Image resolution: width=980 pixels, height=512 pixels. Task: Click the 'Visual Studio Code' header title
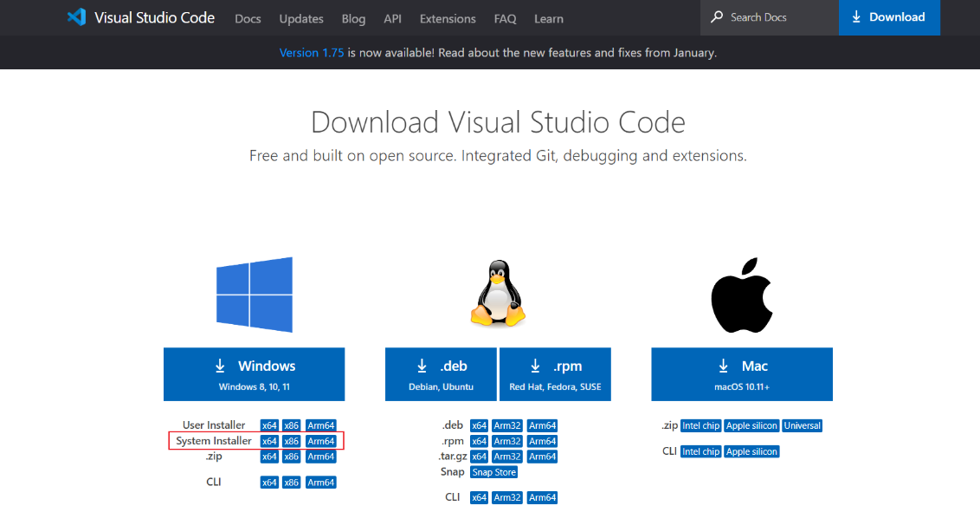coord(154,17)
